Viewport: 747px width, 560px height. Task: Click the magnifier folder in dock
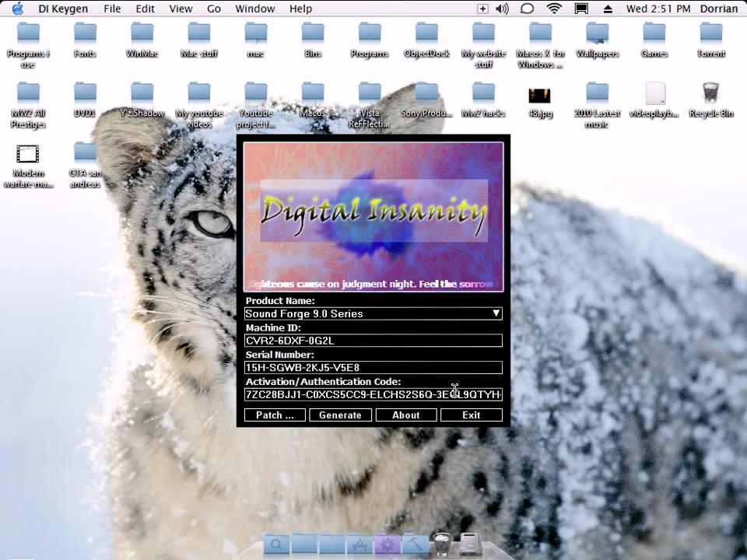[x=276, y=544]
